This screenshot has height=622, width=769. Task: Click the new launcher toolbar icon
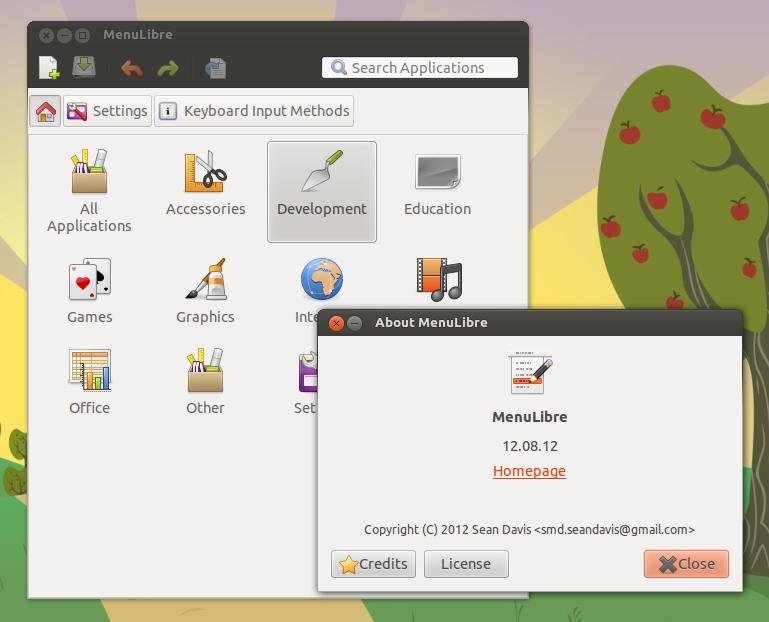(49, 68)
